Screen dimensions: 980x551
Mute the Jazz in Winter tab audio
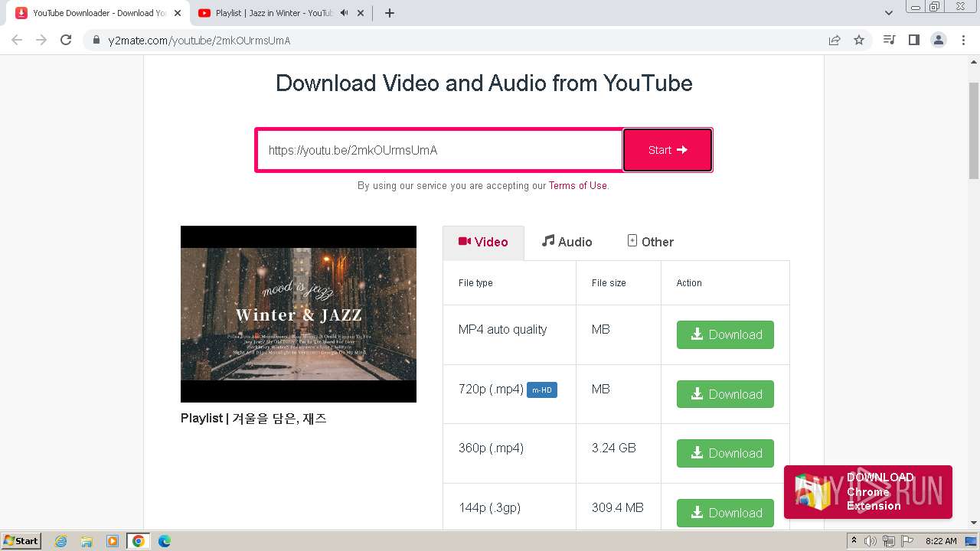[x=344, y=13]
